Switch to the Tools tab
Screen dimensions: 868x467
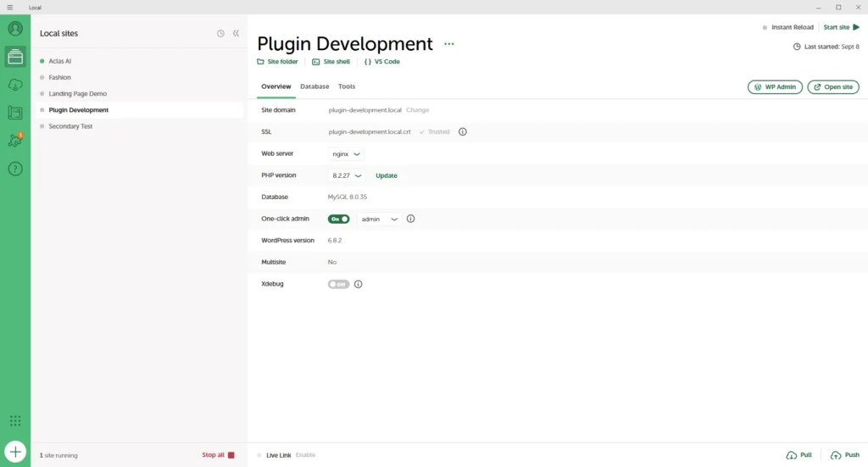tap(347, 86)
